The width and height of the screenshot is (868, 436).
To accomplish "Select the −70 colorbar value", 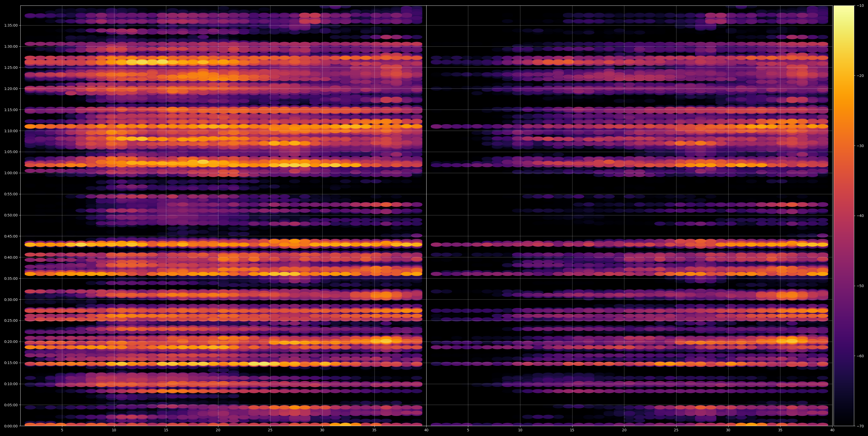I will coord(860,426).
